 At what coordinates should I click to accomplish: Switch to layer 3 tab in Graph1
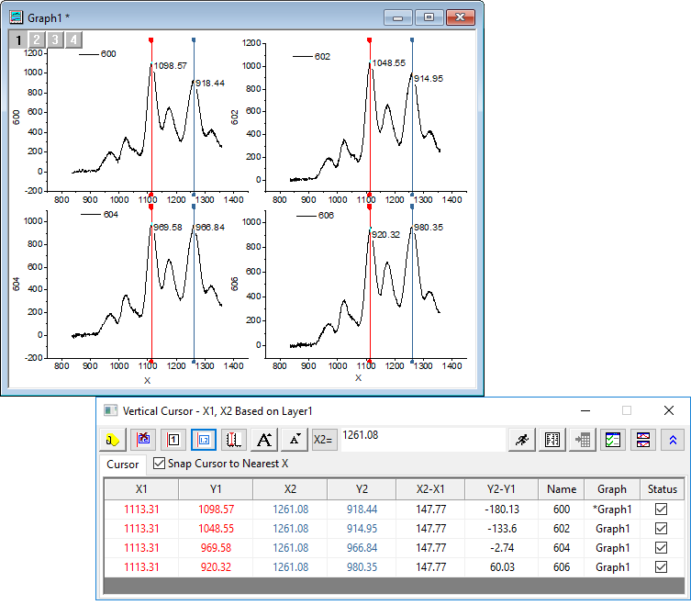click(54, 39)
